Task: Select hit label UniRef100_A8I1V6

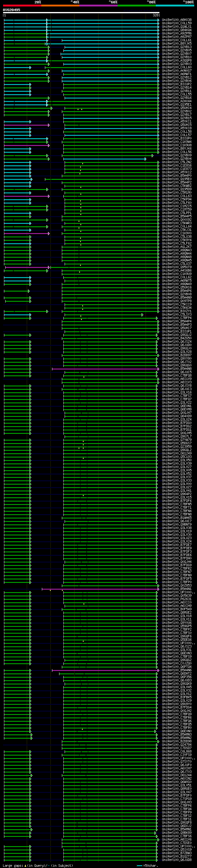Action: (177, 839)
